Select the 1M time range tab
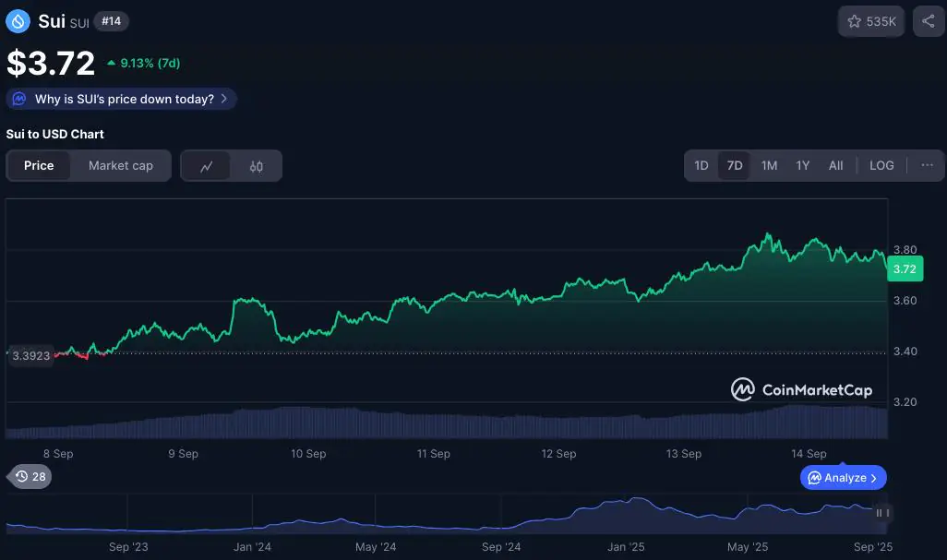The width and height of the screenshot is (947, 560). click(769, 165)
